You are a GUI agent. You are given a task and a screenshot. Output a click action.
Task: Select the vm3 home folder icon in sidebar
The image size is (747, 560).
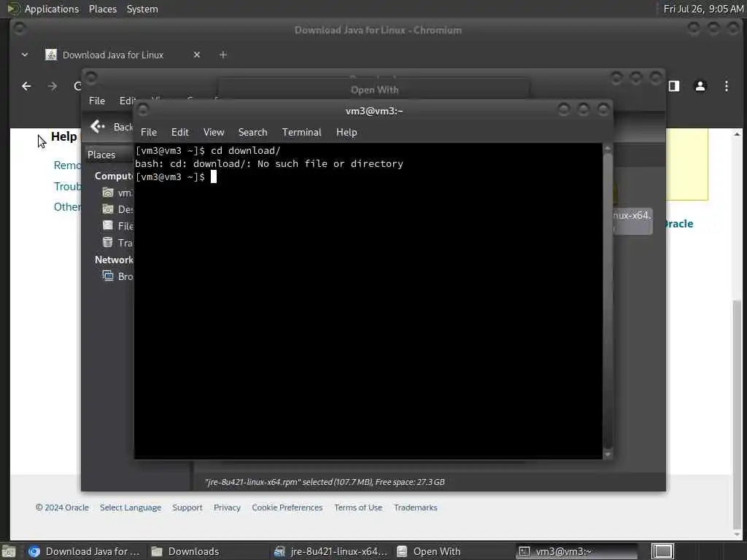pyautogui.click(x=108, y=192)
